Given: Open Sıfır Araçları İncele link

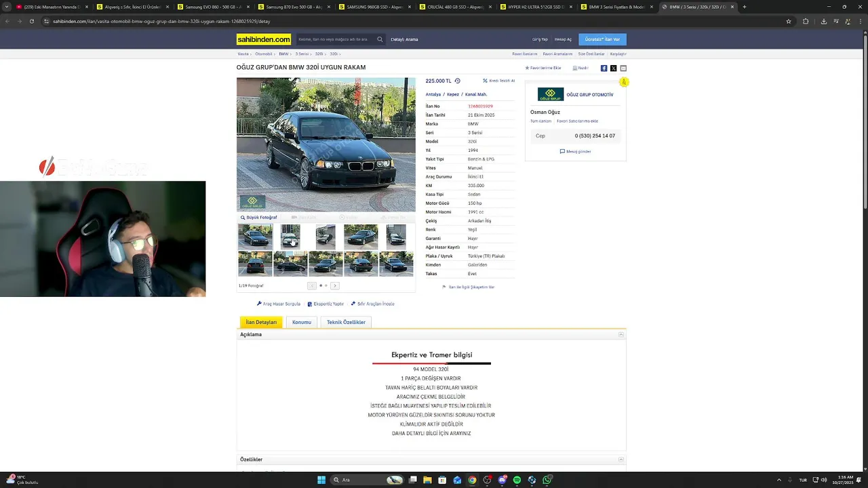Looking at the screenshot, I should tap(373, 304).
